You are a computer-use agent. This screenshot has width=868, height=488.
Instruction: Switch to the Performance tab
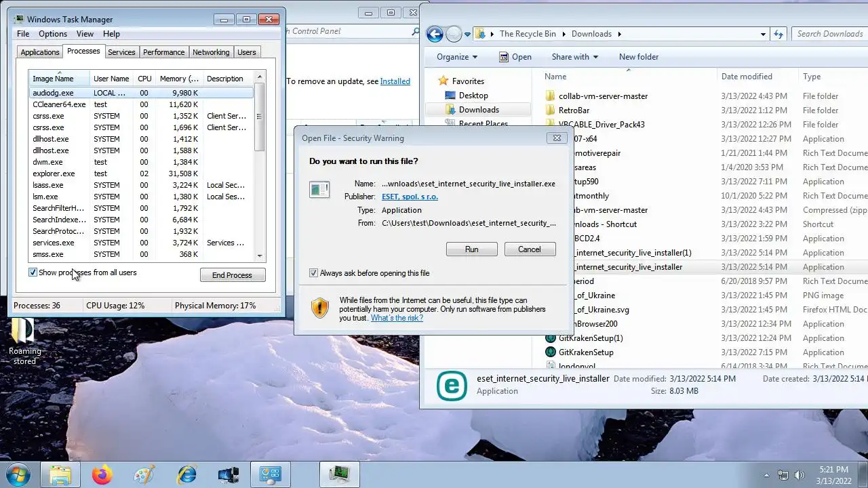click(163, 52)
